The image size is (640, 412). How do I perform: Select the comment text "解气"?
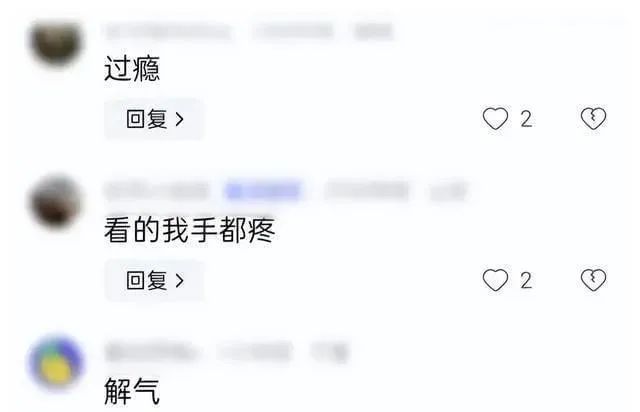click(132, 391)
